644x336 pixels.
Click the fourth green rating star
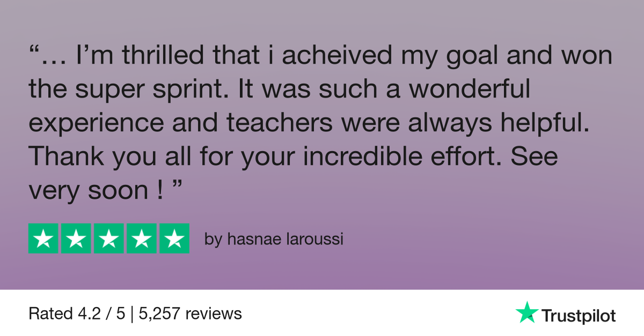[142, 238]
